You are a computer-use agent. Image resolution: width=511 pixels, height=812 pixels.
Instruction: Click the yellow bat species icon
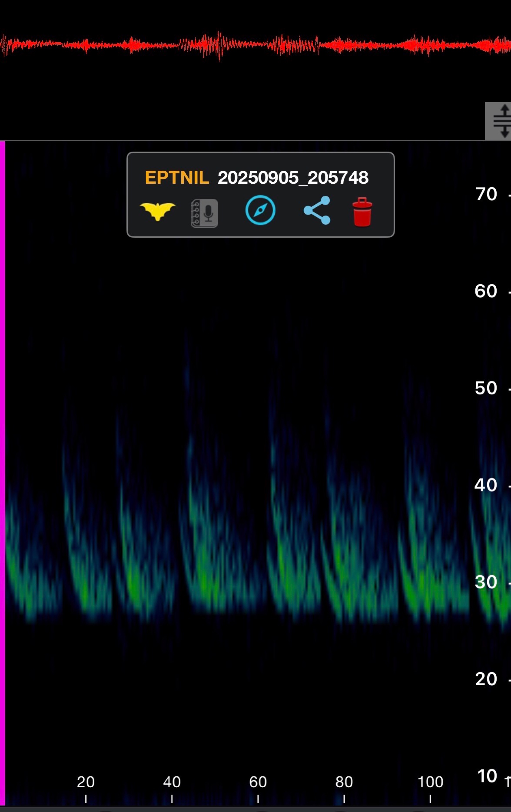coord(157,211)
